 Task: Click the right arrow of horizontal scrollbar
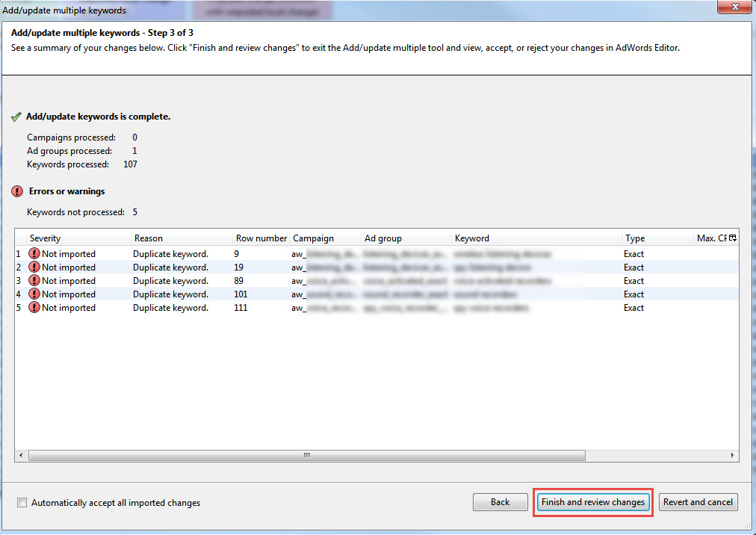[x=734, y=455]
